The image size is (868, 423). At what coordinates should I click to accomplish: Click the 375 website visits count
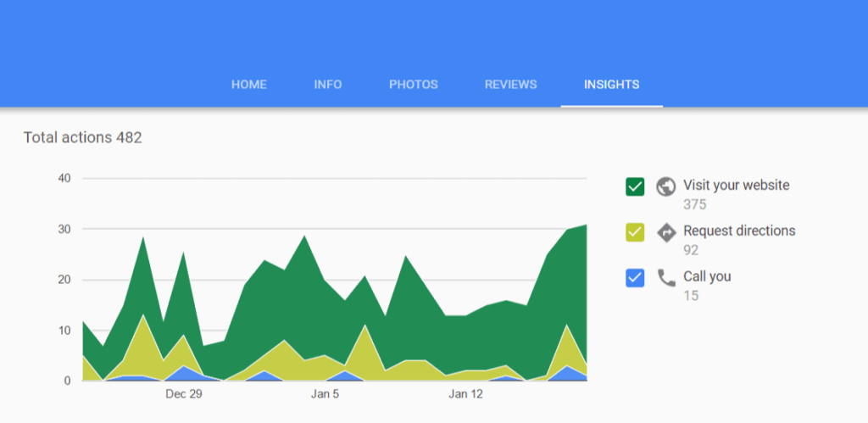tap(695, 204)
